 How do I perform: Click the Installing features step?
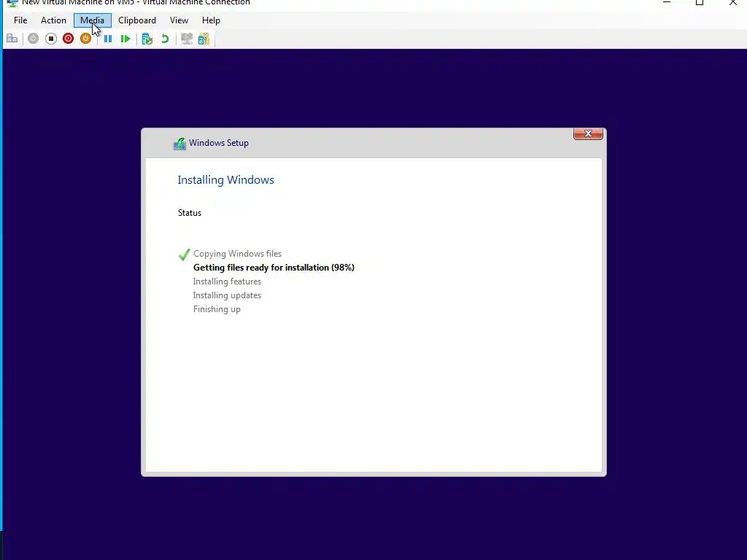tap(227, 281)
